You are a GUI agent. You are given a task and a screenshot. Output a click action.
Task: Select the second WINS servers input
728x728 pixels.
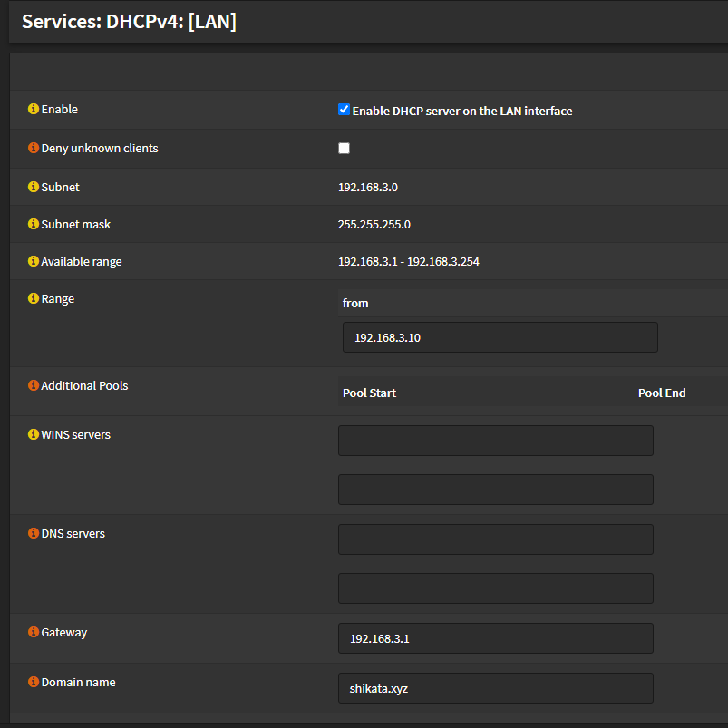[x=495, y=490]
